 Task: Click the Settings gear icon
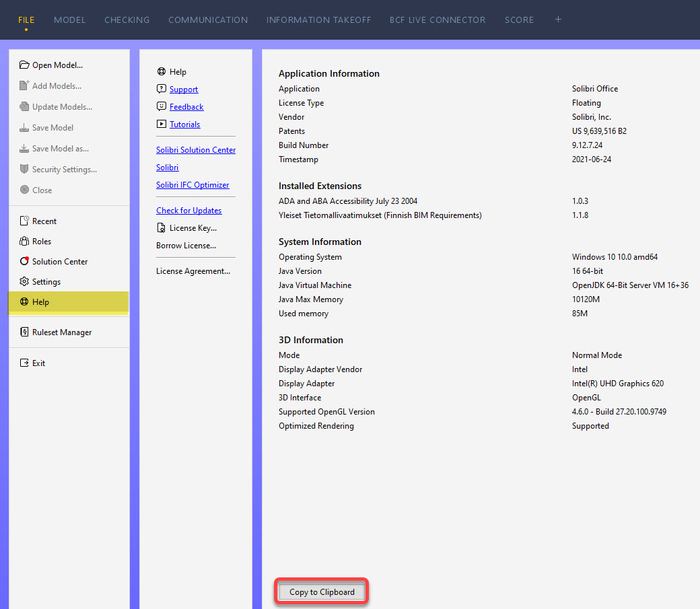coord(24,281)
